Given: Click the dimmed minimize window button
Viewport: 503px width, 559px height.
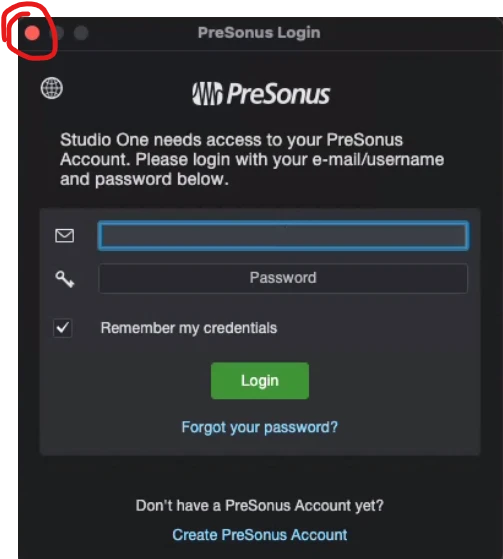Looking at the screenshot, I should click(x=57, y=33).
